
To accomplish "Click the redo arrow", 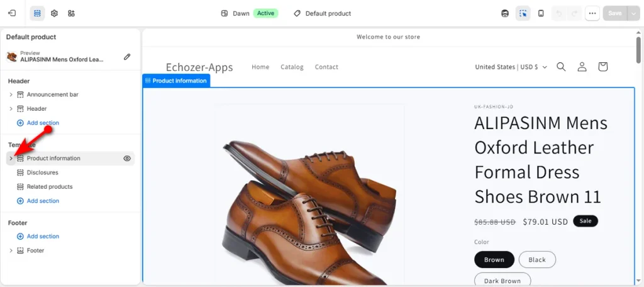I will point(575,13).
